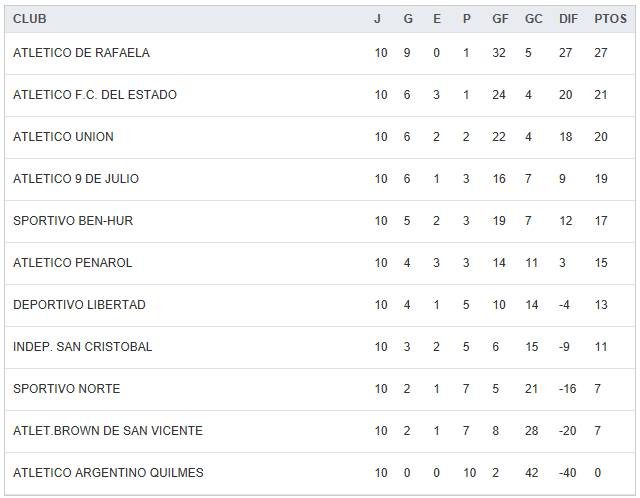Select the DIF column header

coord(568,19)
